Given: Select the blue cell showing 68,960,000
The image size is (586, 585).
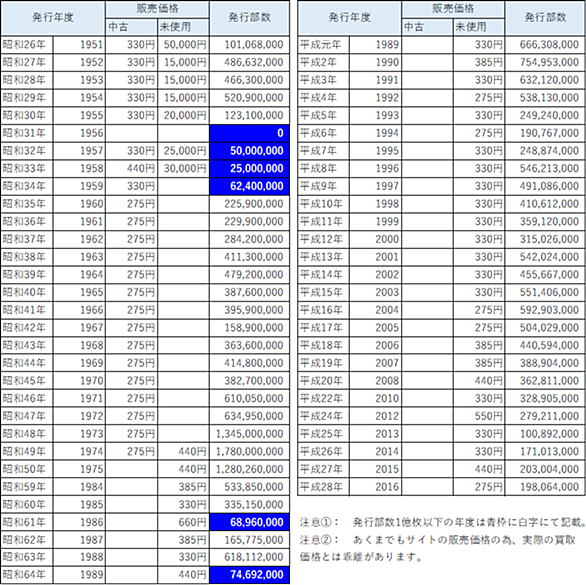Looking at the screenshot, I should pyautogui.click(x=249, y=522).
